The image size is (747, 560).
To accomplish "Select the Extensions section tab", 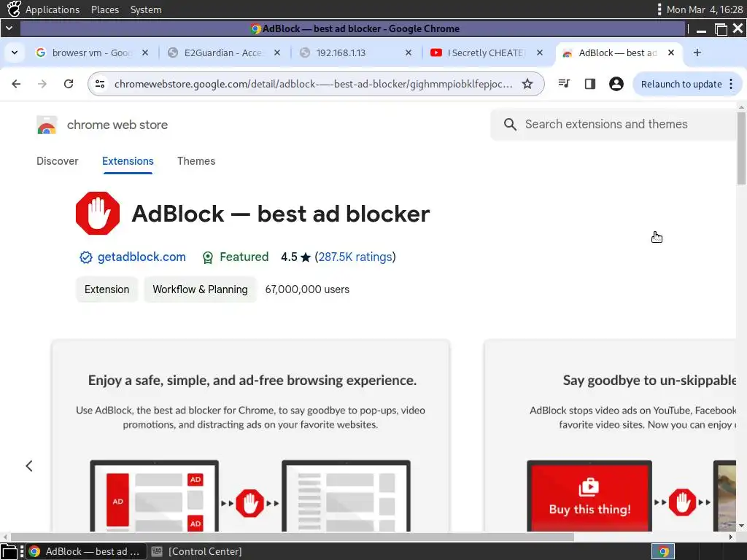I will [128, 161].
